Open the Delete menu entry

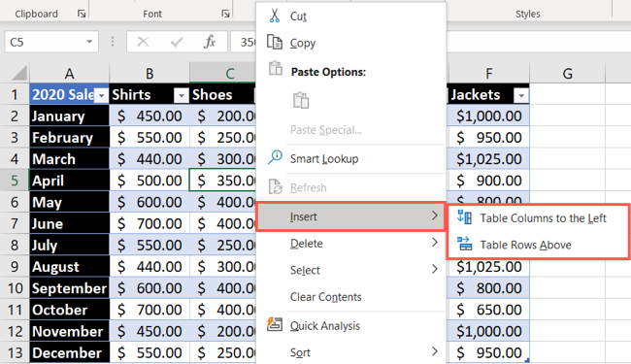pyautogui.click(x=350, y=243)
